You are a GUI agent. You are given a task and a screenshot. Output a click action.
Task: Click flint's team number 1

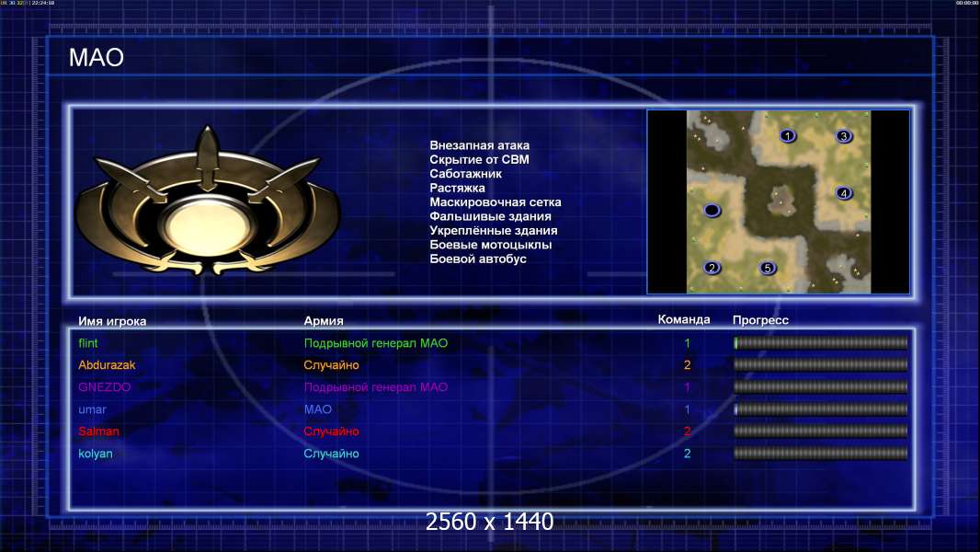click(x=687, y=343)
